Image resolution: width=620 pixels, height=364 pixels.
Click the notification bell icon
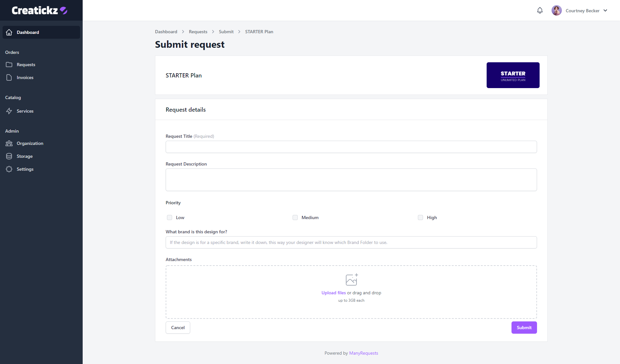pyautogui.click(x=540, y=11)
